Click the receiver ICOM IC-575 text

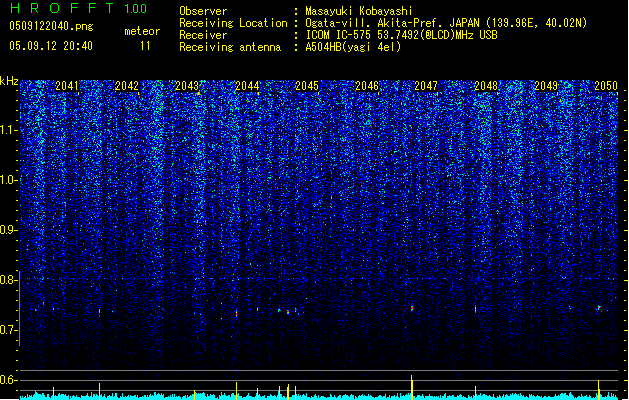401,35
